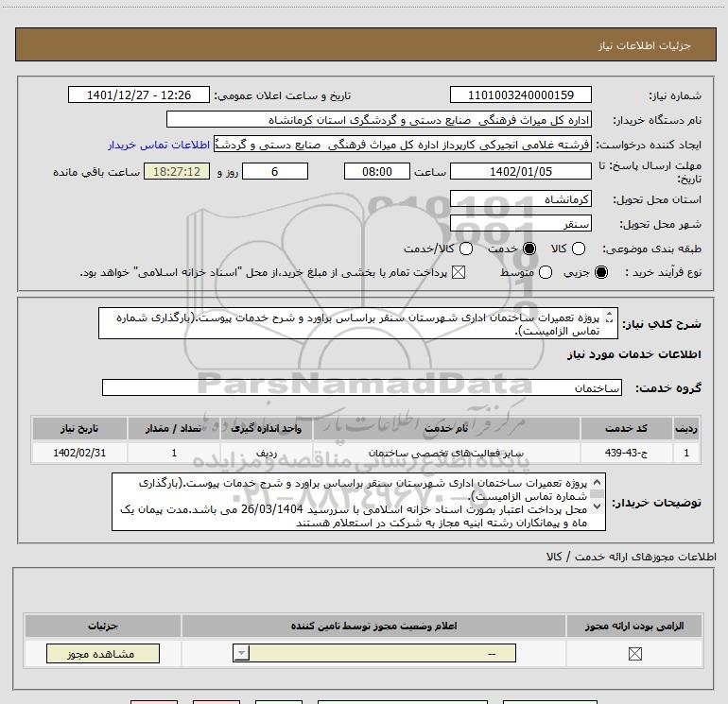Click the remaining days field showing 6
The height and width of the screenshot is (704, 728).
[x=275, y=171]
